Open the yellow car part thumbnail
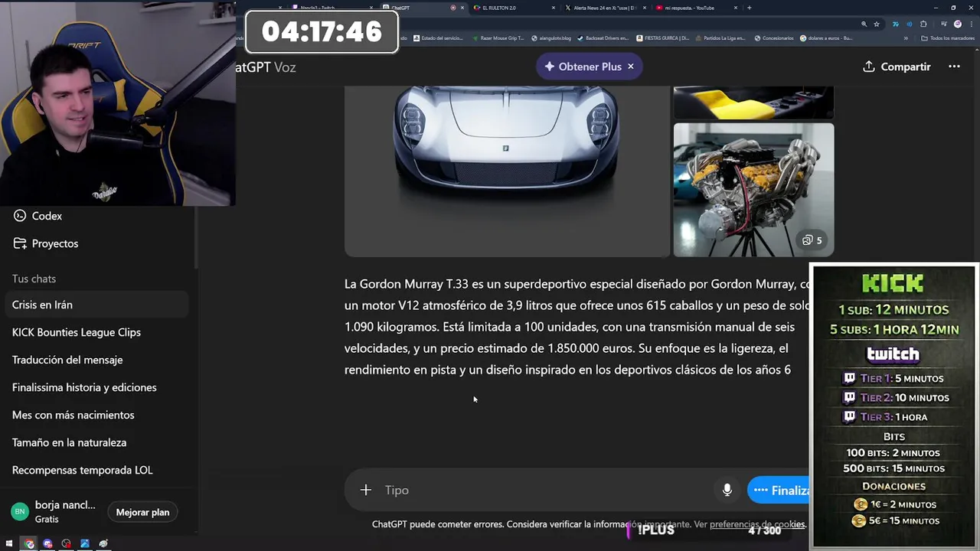The image size is (980, 551). click(x=753, y=103)
